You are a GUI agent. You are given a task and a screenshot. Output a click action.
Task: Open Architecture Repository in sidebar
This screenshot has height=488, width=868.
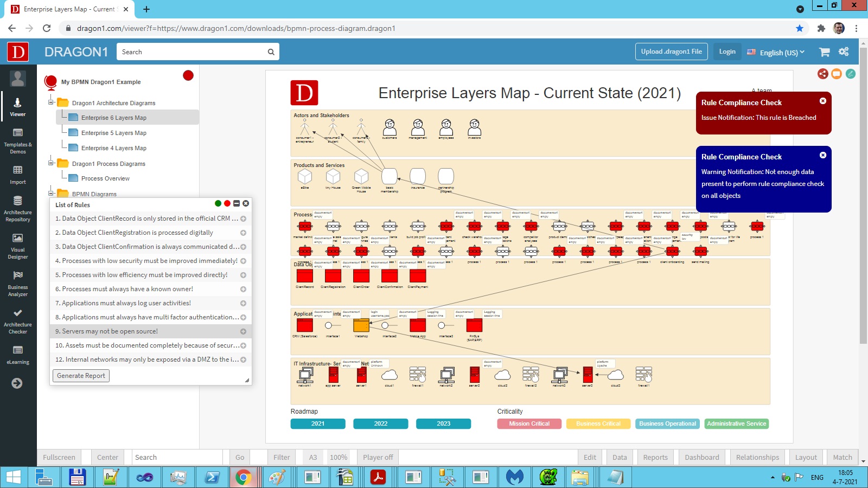point(18,208)
